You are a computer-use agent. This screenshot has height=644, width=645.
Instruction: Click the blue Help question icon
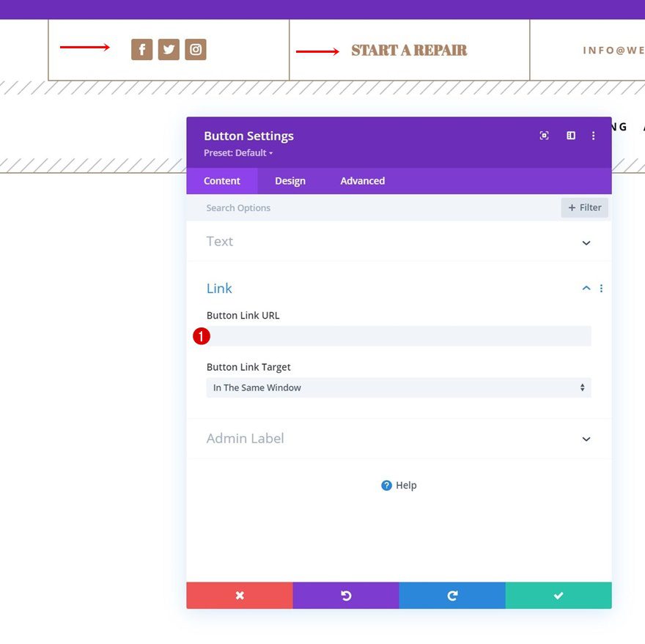tap(386, 485)
